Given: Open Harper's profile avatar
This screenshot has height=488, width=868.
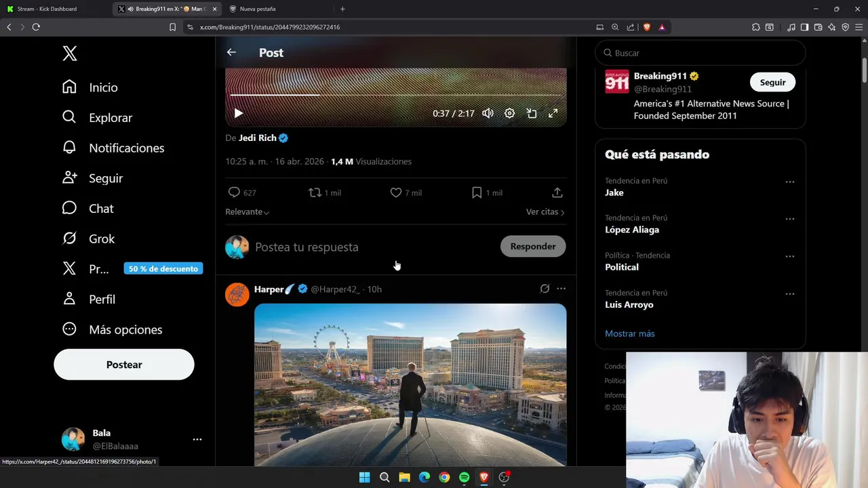Looking at the screenshot, I should pos(237,295).
